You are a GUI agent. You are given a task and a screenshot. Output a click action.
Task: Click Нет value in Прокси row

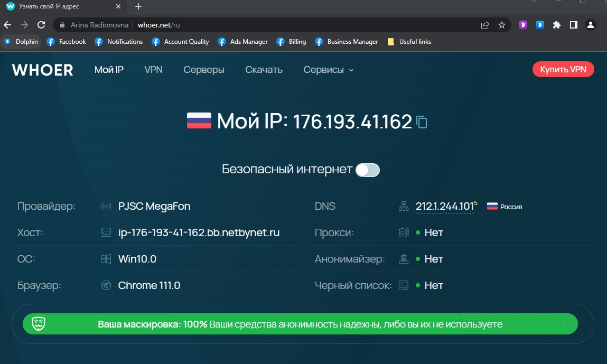tap(434, 232)
